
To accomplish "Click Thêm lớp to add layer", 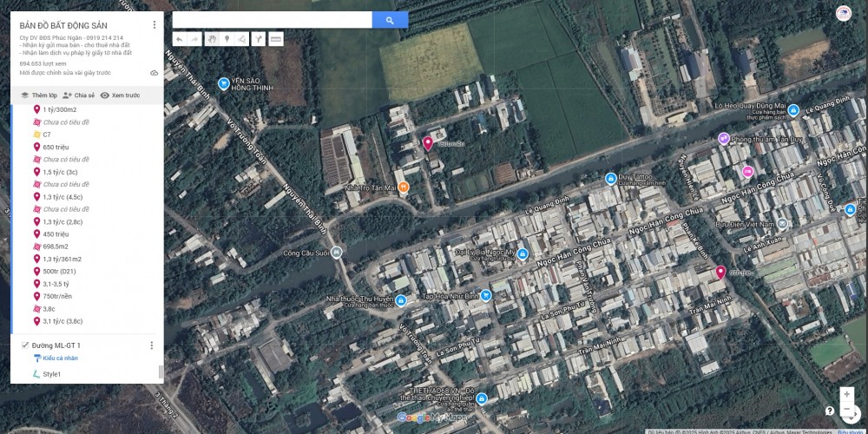I will click(x=39, y=95).
